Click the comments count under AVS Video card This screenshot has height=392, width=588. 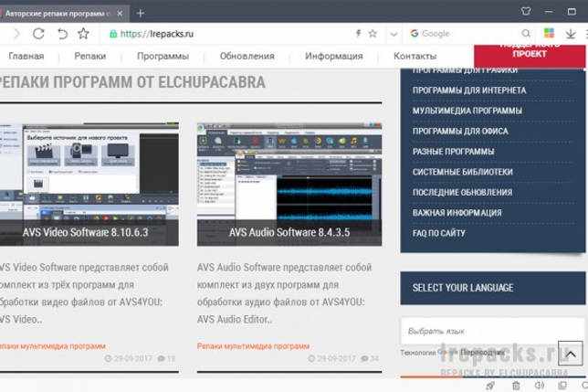click(166, 358)
